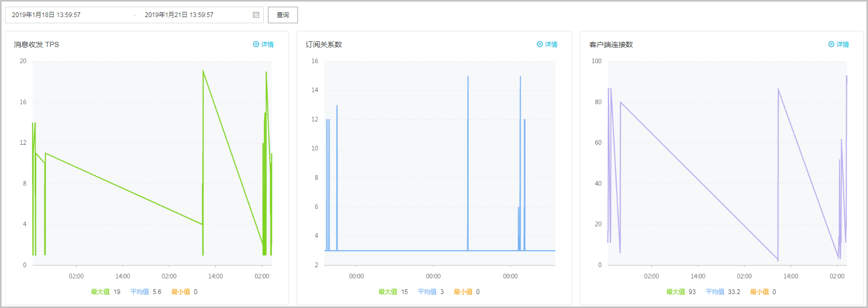Click the calendar icon in date range field
Viewport: 868px width, 308px height.
click(x=256, y=15)
